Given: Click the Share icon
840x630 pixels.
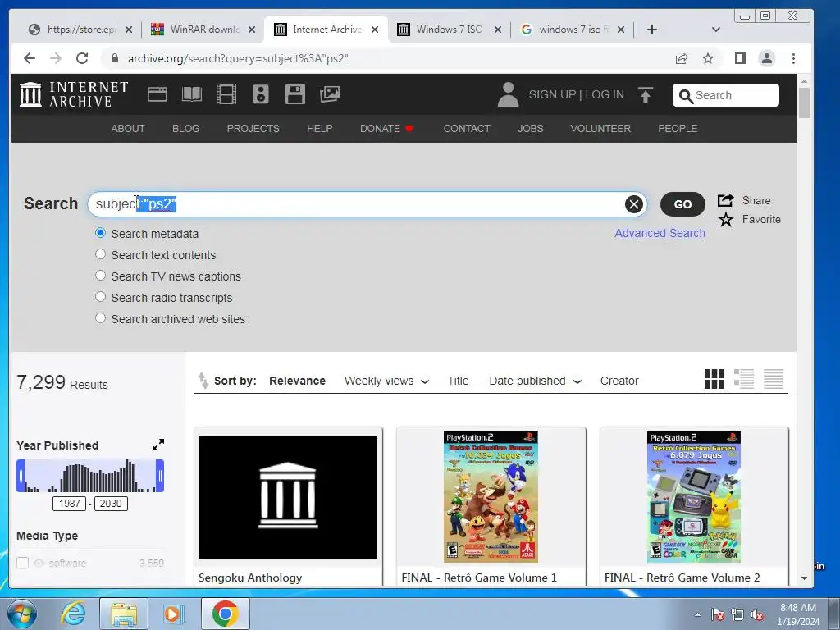Looking at the screenshot, I should click(x=725, y=200).
